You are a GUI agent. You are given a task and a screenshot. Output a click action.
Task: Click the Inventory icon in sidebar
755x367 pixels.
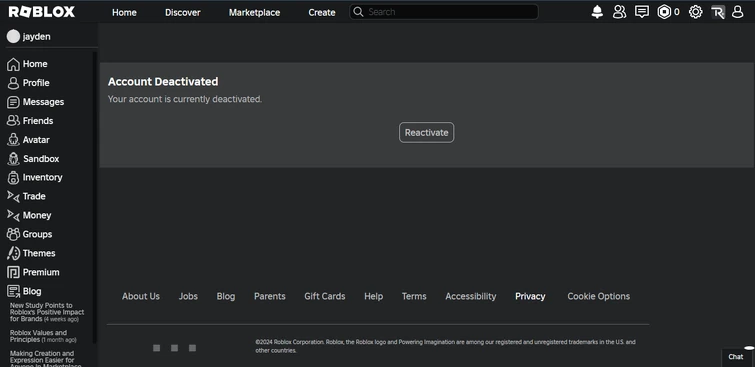13,178
